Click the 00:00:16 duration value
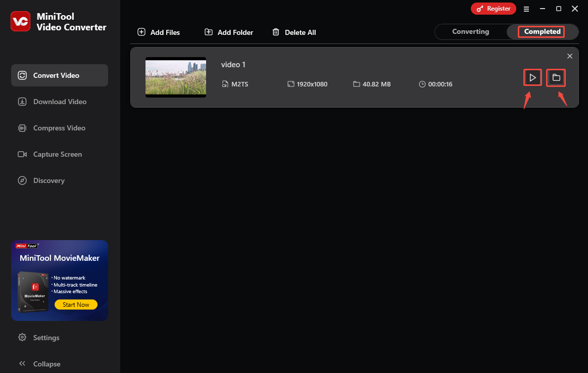This screenshot has height=373, width=588. [440, 84]
